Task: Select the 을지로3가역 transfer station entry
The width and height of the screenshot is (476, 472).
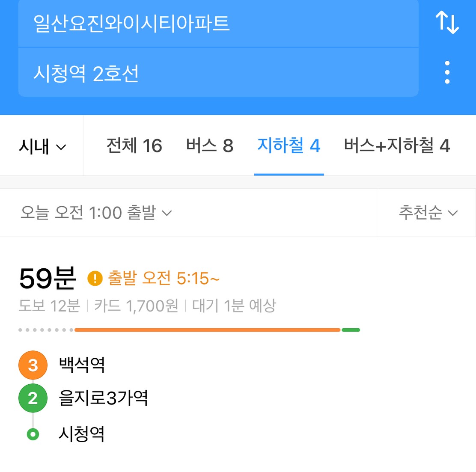Action: click(x=103, y=398)
